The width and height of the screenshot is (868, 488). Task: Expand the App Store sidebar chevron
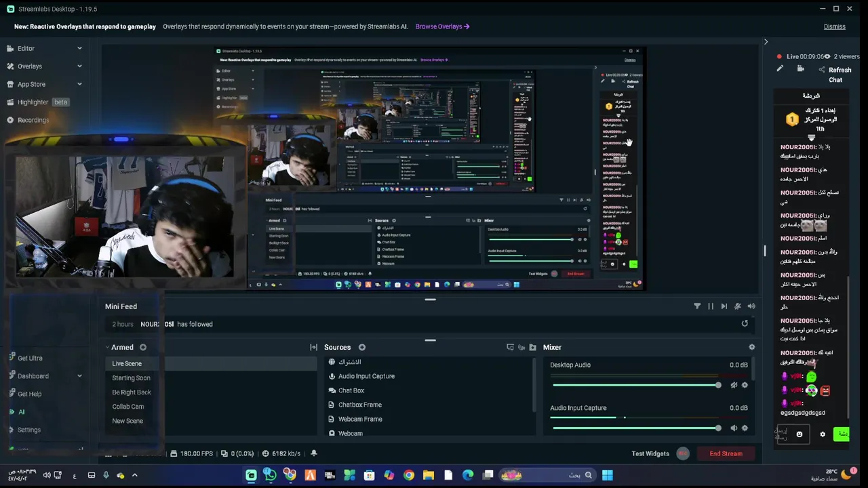pyautogui.click(x=79, y=84)
